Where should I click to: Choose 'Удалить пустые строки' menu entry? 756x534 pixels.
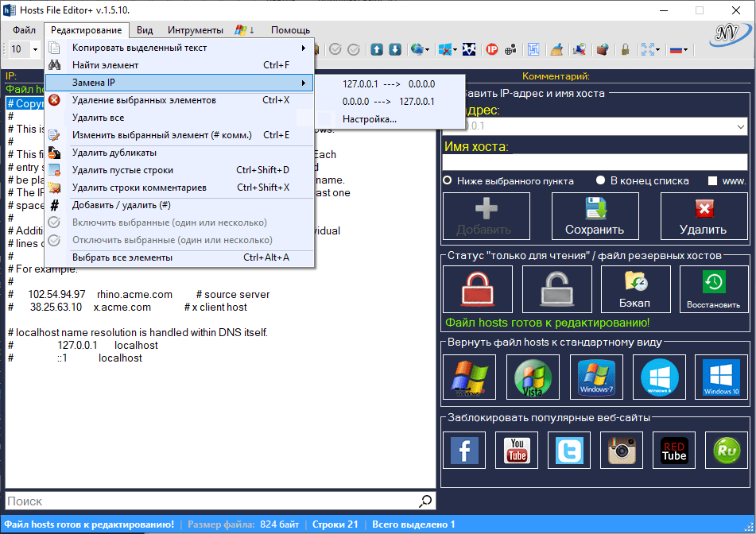(x=180, y=170)
